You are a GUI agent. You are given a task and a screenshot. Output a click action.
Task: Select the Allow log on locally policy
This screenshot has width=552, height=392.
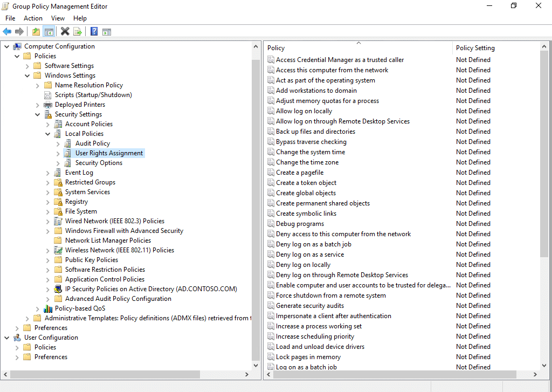point(304,111)
